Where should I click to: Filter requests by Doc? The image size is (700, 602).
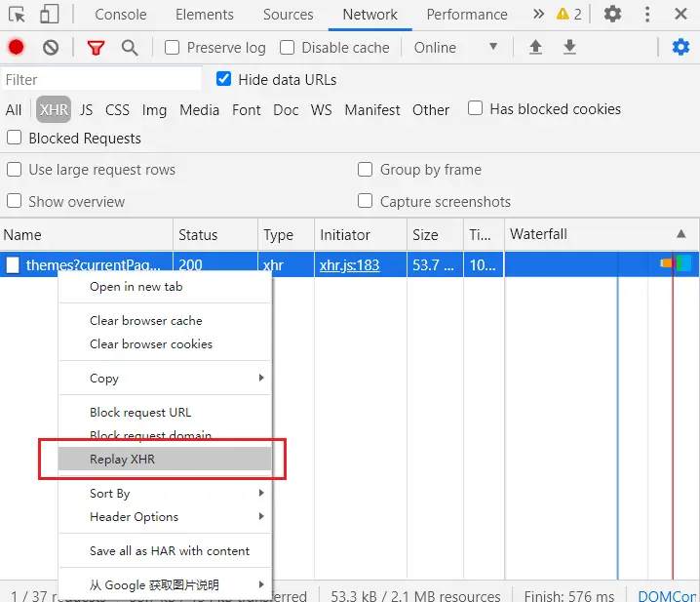click(x=286, y=110)
